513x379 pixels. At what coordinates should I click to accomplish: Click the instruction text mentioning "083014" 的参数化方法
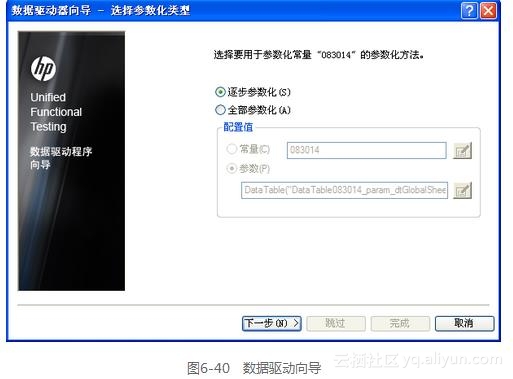319,55
